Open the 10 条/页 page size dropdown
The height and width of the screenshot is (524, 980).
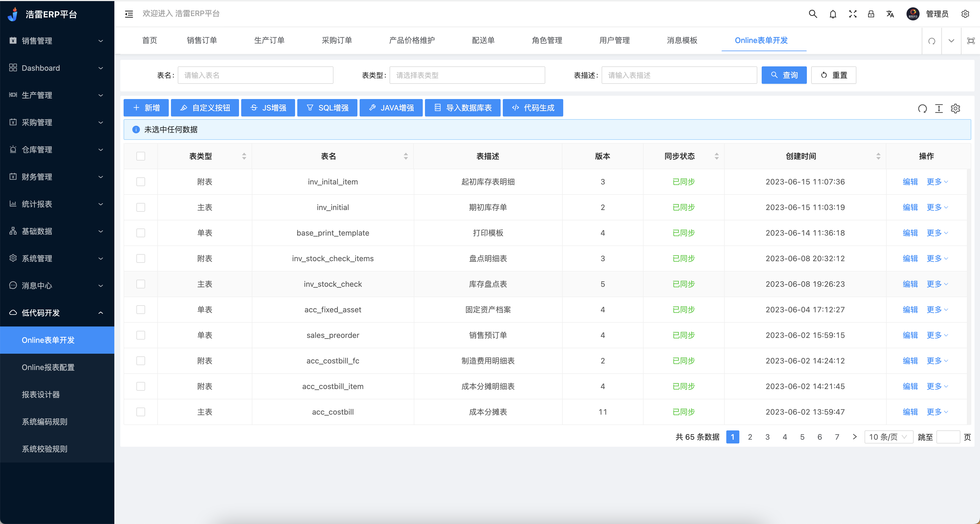889,437
